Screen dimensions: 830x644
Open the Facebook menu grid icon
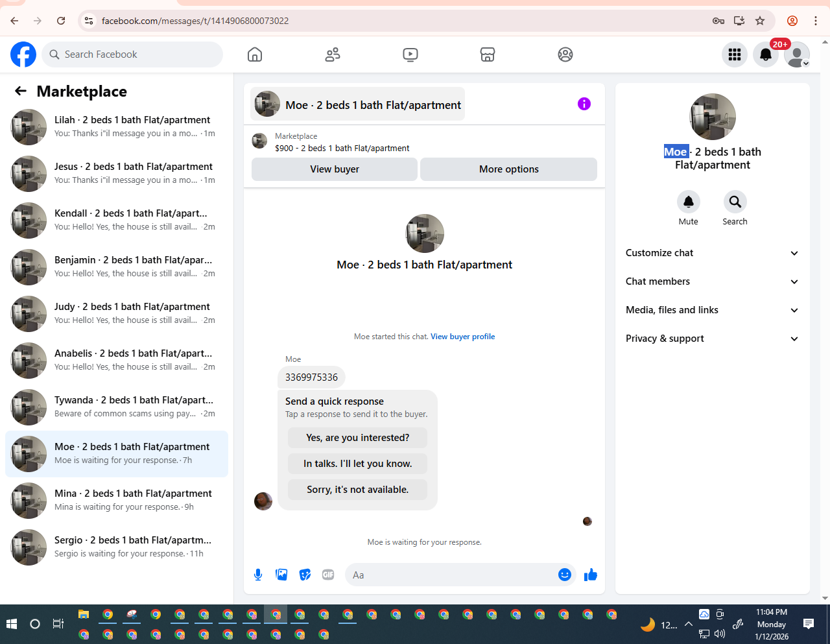(x=735, y=54)
